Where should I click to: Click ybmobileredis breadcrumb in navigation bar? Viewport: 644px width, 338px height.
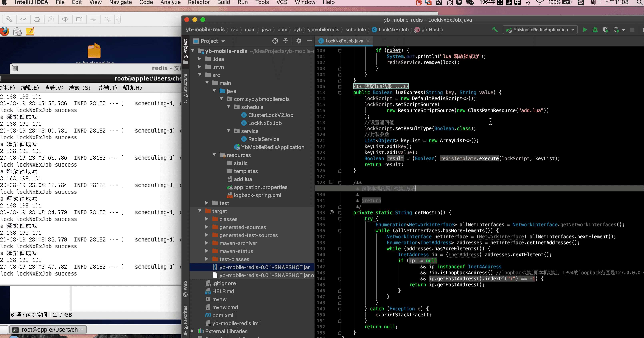[323, 30]
